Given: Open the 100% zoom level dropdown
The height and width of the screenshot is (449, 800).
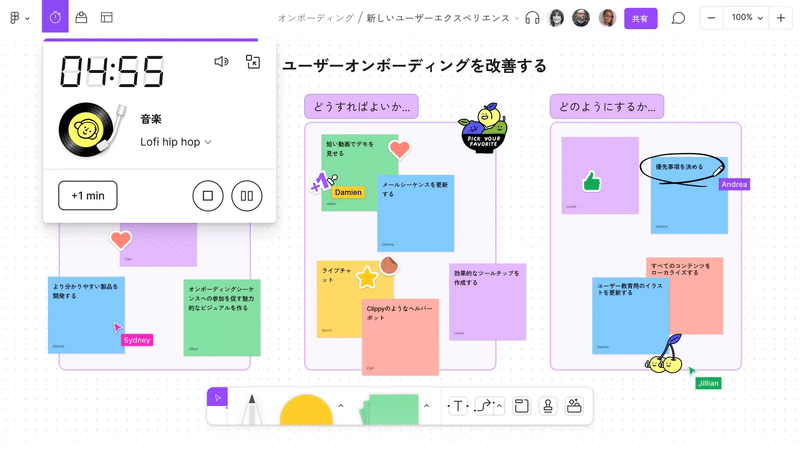Looking at the screenshot, I should [746, 18].
